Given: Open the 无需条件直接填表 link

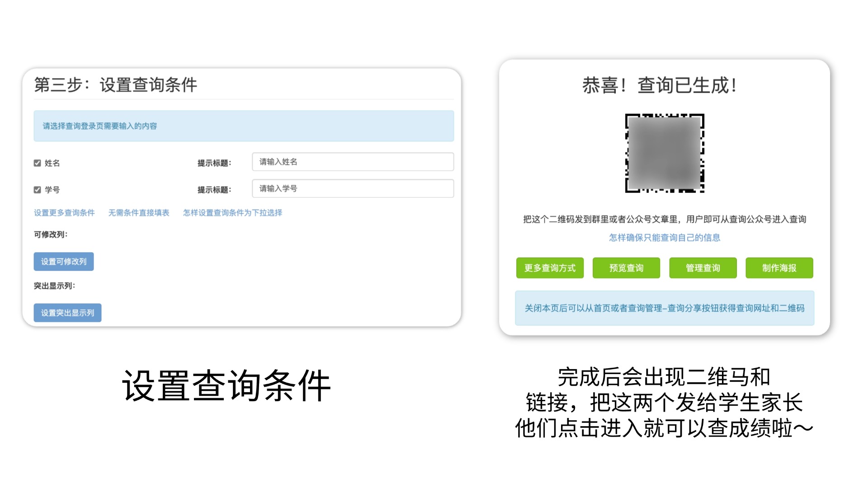Looking at the screenshot, I should 139,213.
